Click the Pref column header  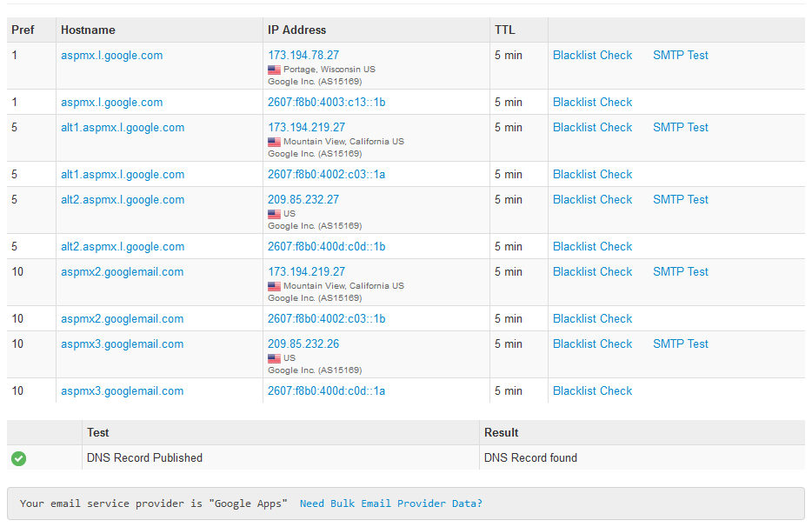pos(23,30)
